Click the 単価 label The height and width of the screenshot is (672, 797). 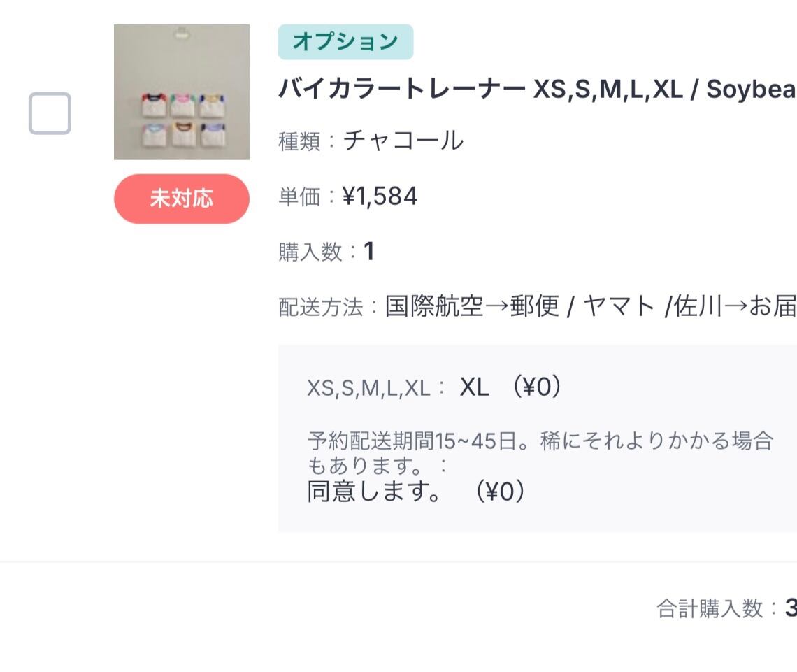pos(299,198)
